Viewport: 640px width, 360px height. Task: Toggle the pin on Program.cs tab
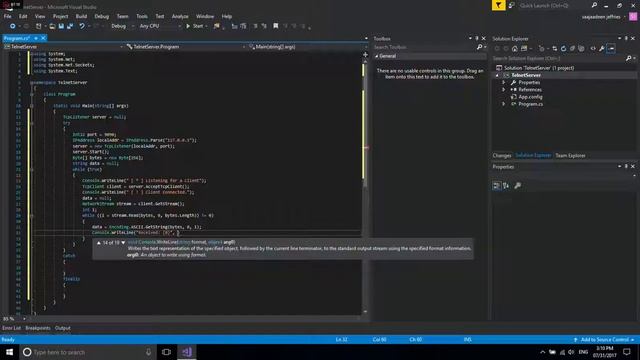click(x=36, y=38)
